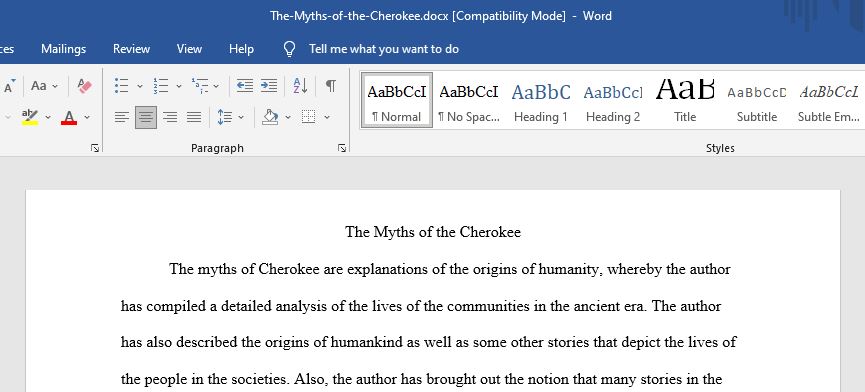Apply yellow Text Highlight Color
The width and height of the screenshot is (865, 392).
tap(30, 117)
